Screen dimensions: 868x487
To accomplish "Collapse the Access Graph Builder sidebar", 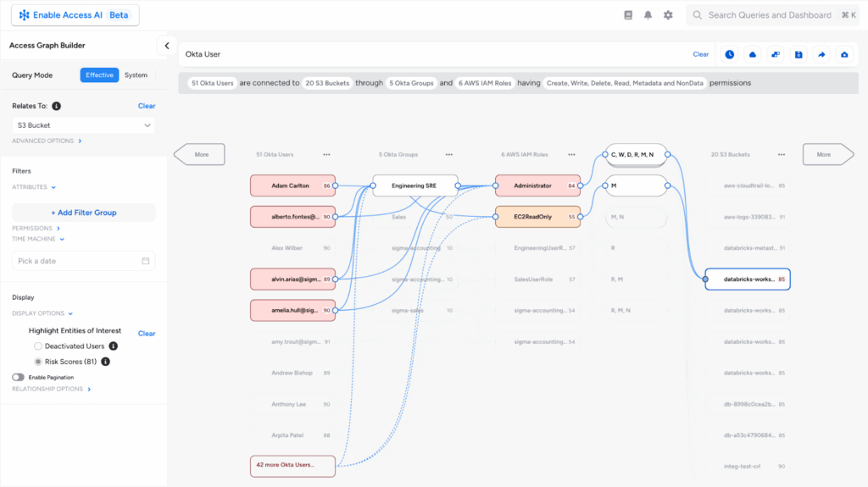I will (x=166, y=46).
